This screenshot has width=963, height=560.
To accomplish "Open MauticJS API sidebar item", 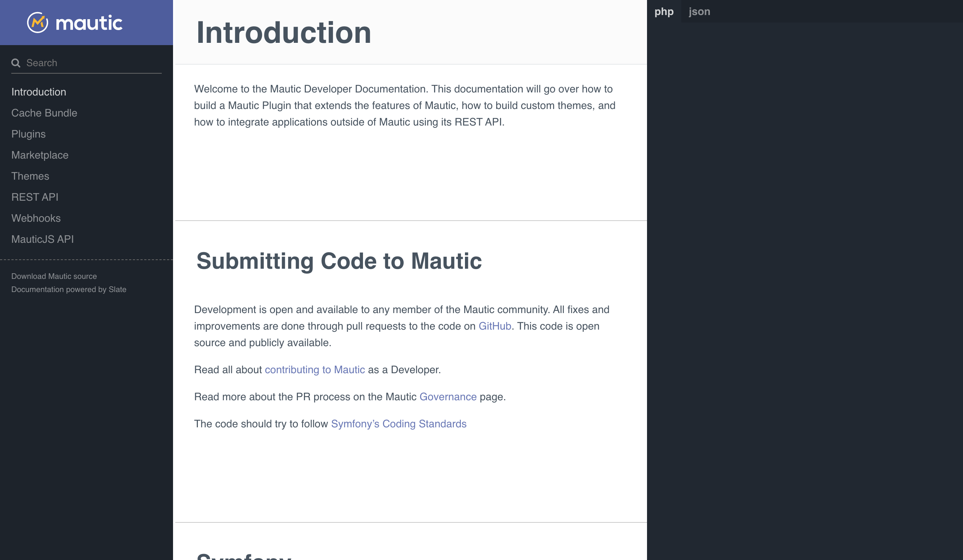I will pos(43,239).
